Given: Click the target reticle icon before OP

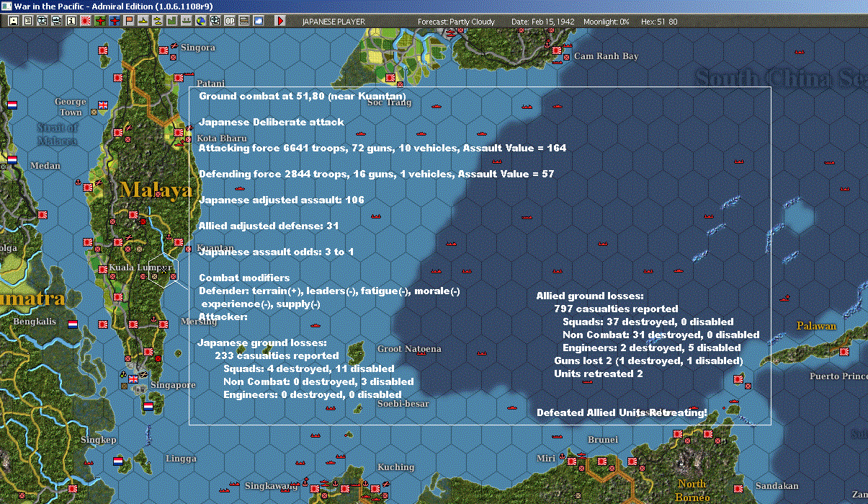Looking at the screenshot, I should 215,21.
